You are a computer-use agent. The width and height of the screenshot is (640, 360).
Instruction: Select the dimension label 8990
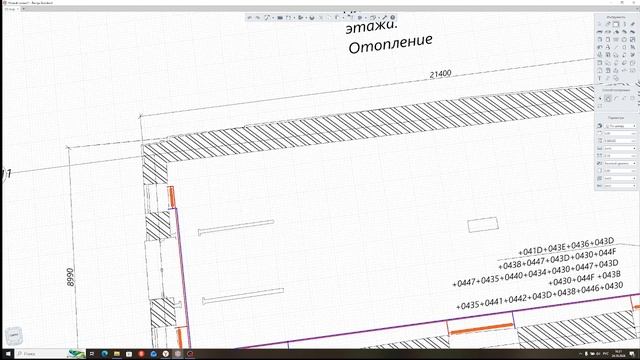click(x=71, y=277)
